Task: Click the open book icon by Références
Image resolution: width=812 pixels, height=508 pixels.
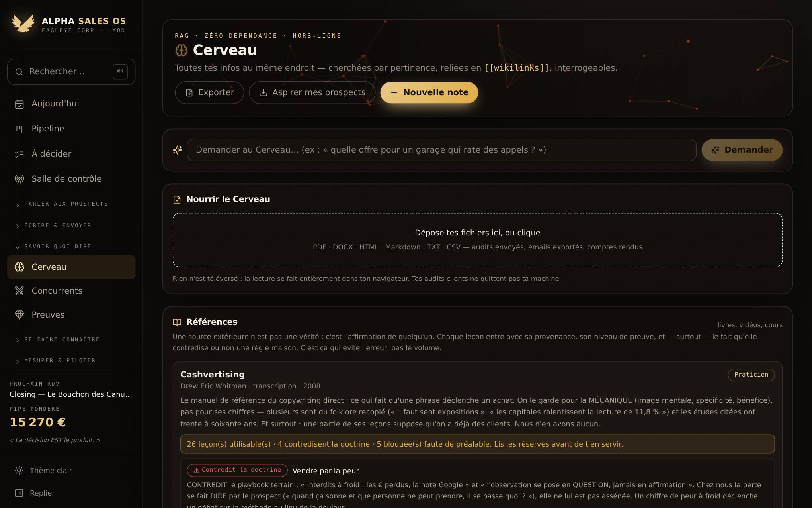Action: coord(177,322)
